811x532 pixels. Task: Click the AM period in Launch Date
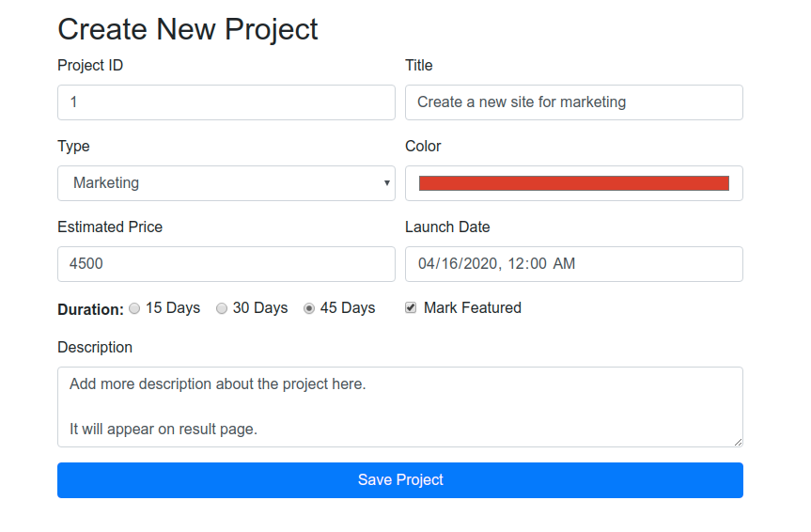point(564,264)
